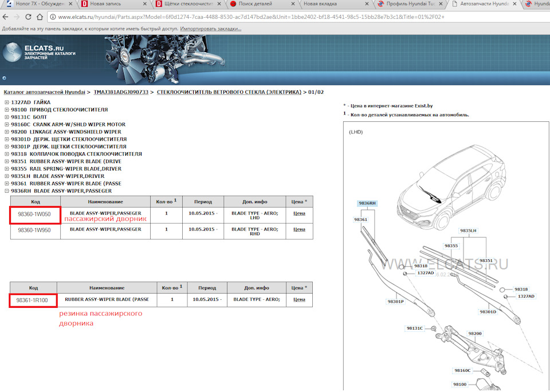
Task: Close the Профиль Hyundai tab
Action: 441,4
